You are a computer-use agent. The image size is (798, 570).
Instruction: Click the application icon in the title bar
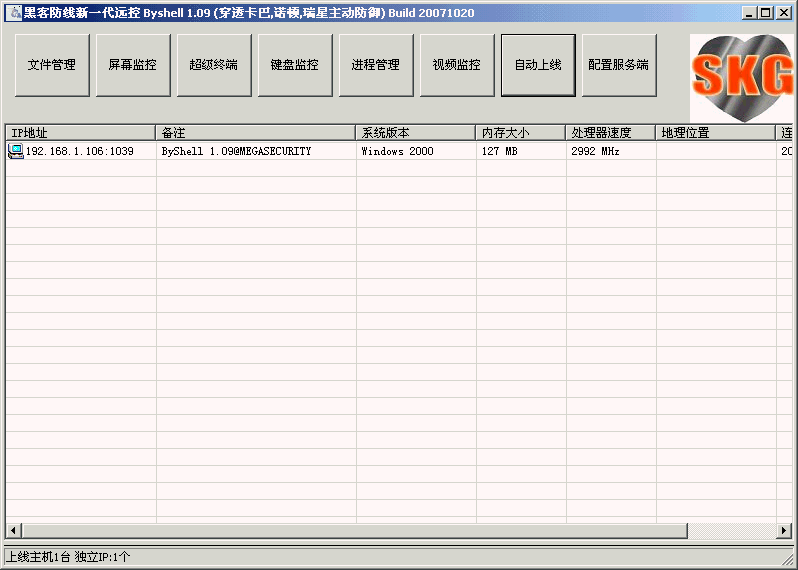pos(15,13)
